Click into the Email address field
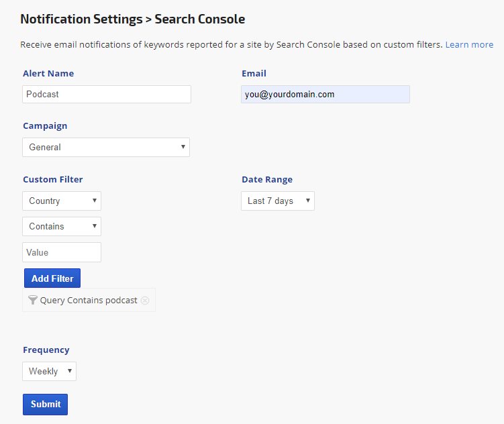Screen dimensions: 504x424 [x=325, y=94]
